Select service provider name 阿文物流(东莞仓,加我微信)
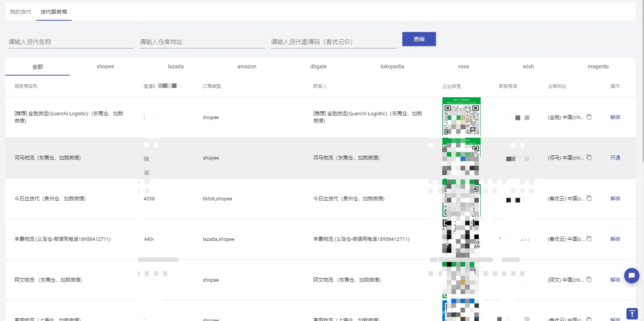This screenshot has height=321, width=644. tap(48, 280)
